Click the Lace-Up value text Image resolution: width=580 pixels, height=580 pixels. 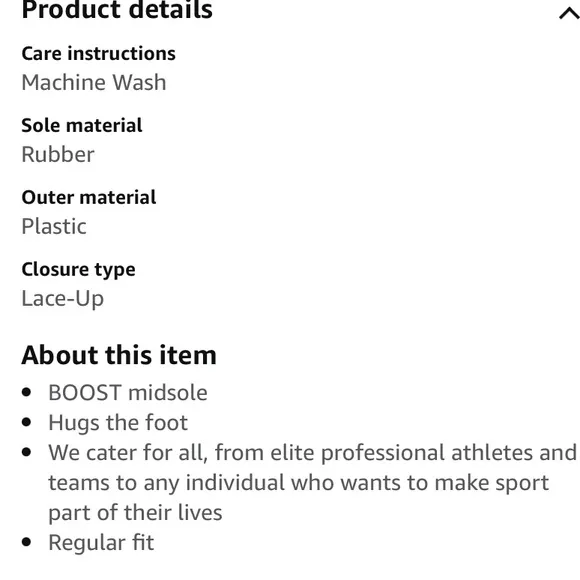point(63,299)
